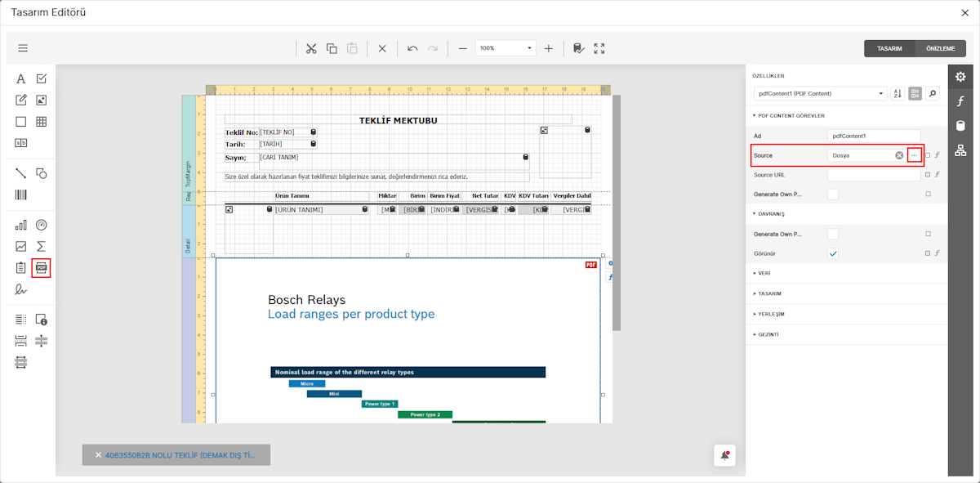Expand the VERİ section
The image size is (980, 483).
click(762, 273)
